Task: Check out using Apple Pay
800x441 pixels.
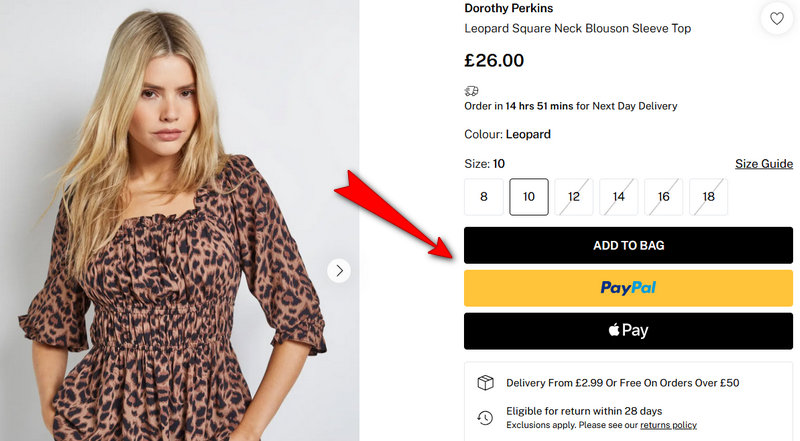Action: click(x=628, y=331)
